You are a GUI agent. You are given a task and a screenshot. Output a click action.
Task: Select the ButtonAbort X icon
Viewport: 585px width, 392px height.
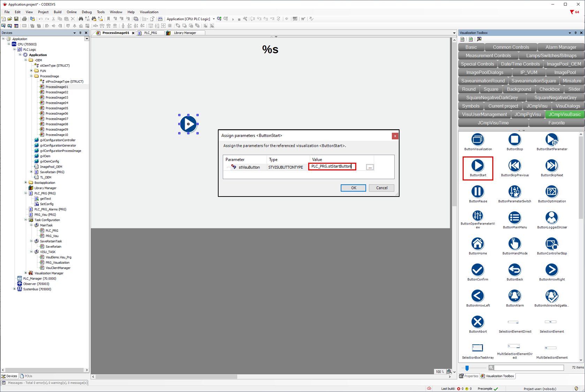pyautogui.click(x=478, y=322)
